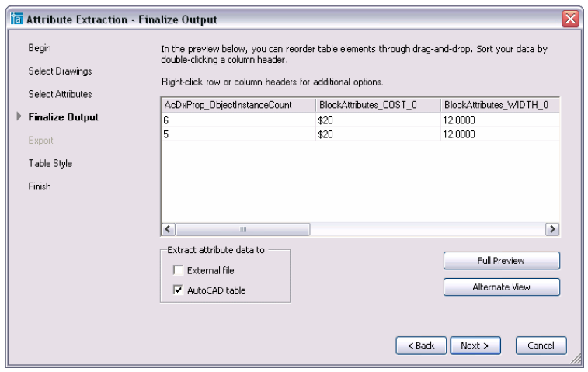Click the Attribute Extraction title bar icon

[x=16, y=19]
